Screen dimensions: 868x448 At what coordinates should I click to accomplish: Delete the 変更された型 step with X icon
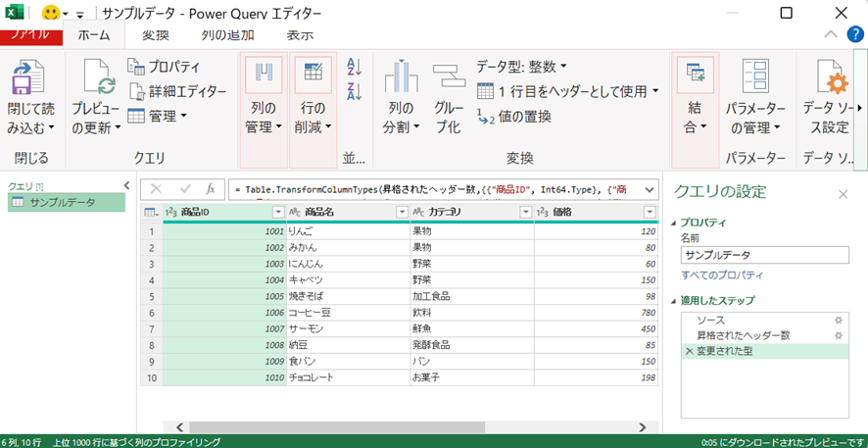[x=688, y=350]
